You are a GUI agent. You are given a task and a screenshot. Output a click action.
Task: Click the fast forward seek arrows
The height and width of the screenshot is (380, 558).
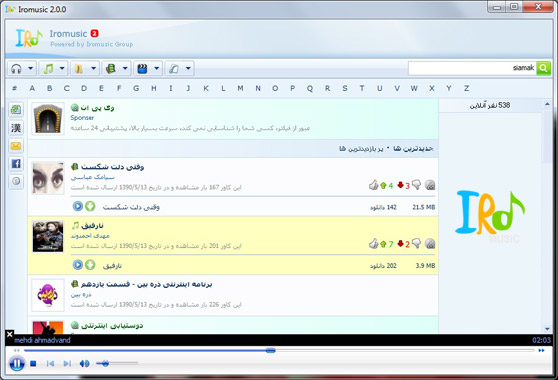tap(541, 350)
